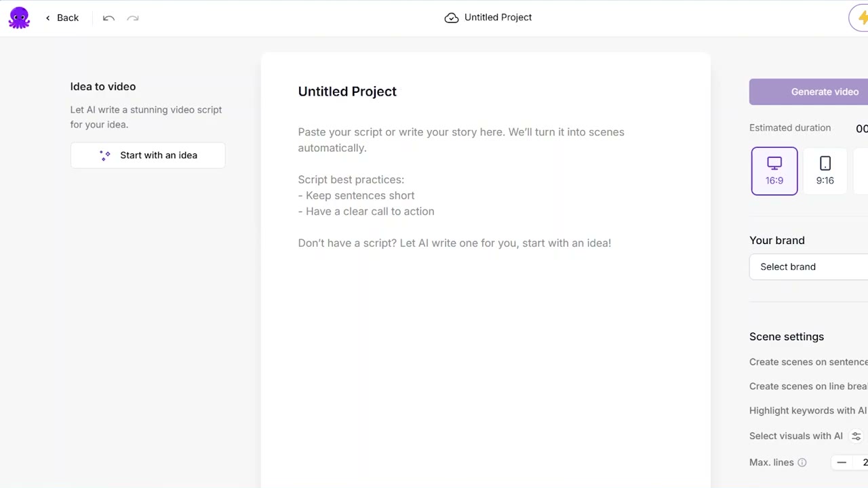
Task: Click the Max. lines info icon
Action: click(x=802, y=462)
